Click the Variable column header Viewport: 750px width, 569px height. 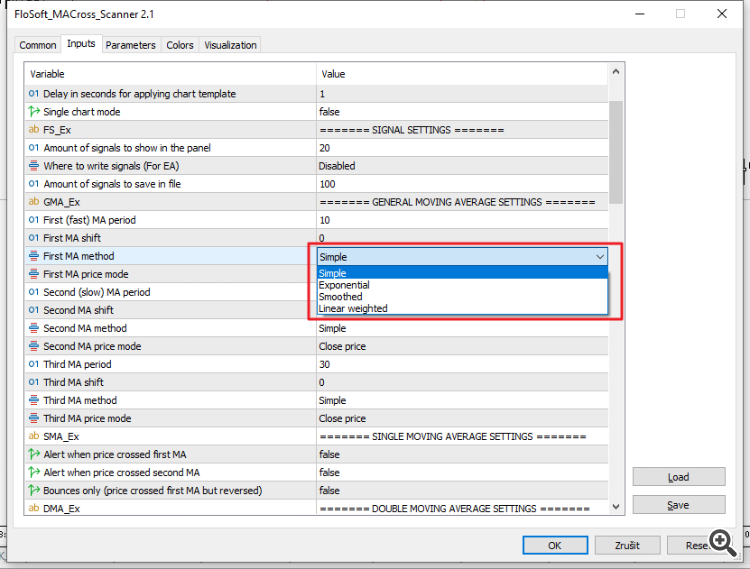pyautogui.click(x=170, y=74)
